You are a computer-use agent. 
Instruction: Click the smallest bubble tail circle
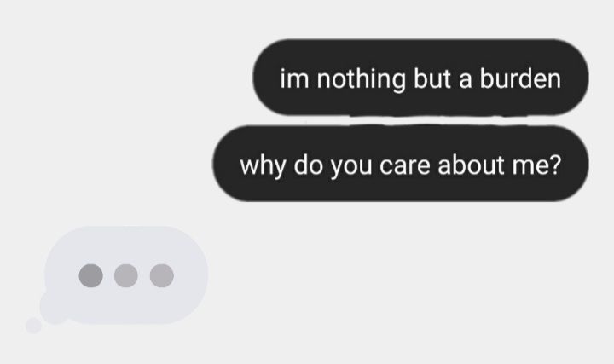[33, 326]
